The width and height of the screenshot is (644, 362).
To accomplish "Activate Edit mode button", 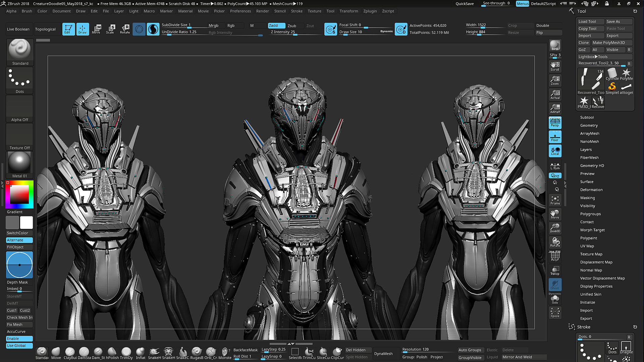I will (68, 29).
